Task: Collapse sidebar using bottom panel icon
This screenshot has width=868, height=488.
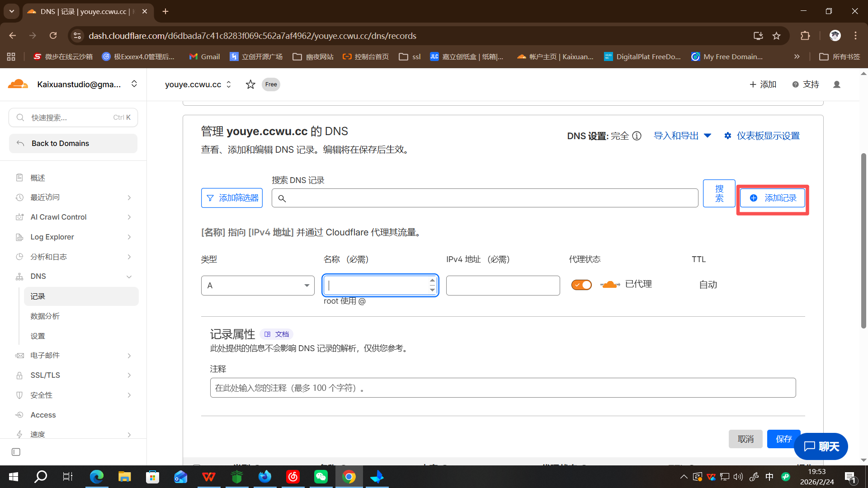Action: point(16,452)
